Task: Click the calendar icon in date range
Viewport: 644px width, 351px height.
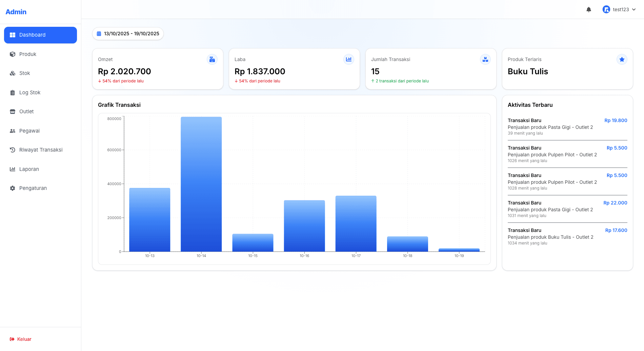Action: point(99,34)
